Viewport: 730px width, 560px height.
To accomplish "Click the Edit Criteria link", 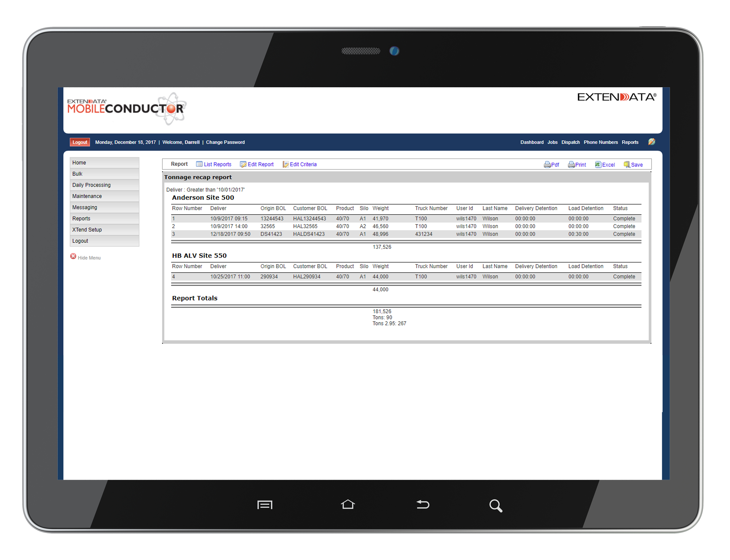I will (303, 164).
